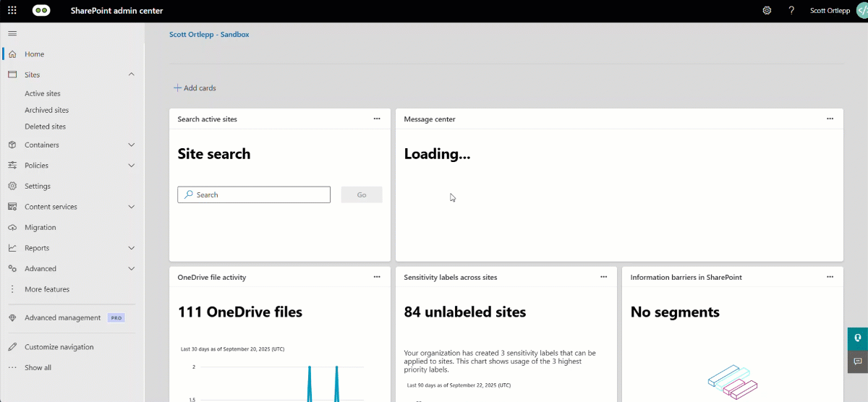This screenshot has height=402, width=868.
Task: Click the Customize navigation link
Action: pyautogui.click(x=59, y=347)
